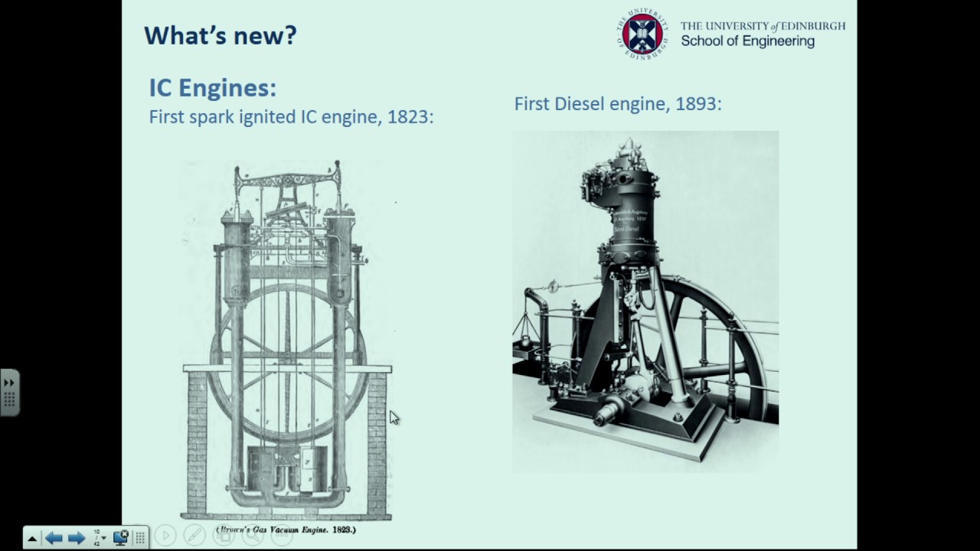Click 'First Diesel engine, 1893:' text
Viewport: 980px width, 551px height.
(618, 103)
